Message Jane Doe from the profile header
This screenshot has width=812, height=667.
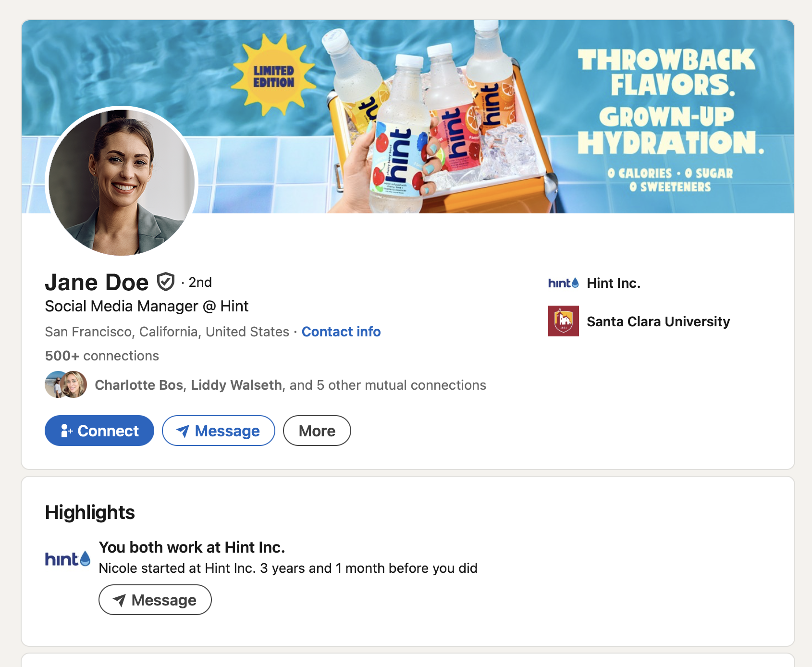219,431
